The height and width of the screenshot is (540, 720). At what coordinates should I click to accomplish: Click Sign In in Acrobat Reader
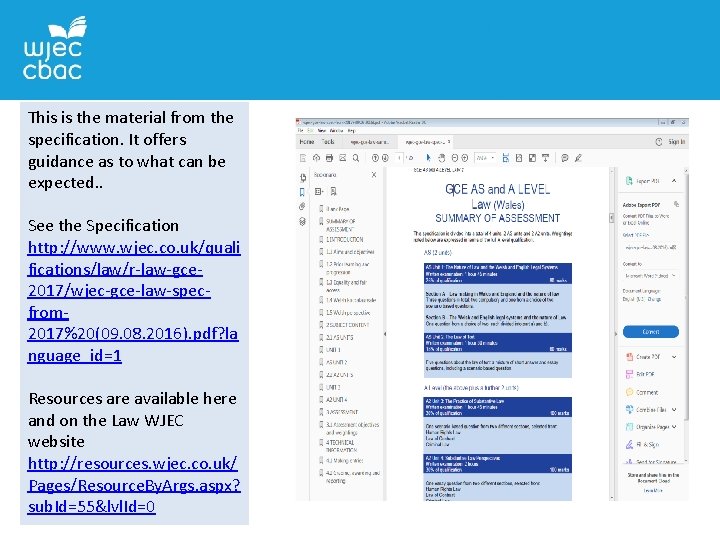point(676,142)
